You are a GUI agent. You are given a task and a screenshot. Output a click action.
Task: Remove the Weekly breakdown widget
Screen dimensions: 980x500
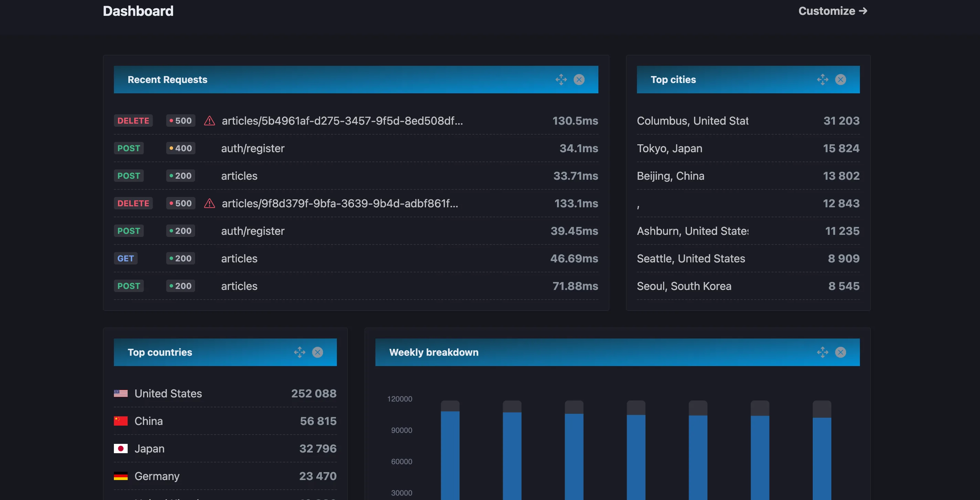tap(840, 352)
